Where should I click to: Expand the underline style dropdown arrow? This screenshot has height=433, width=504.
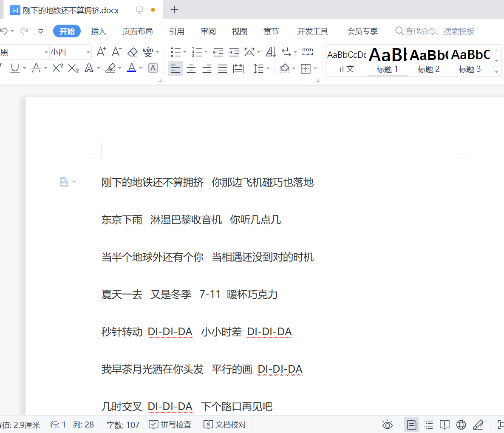[x=24, y=68]
